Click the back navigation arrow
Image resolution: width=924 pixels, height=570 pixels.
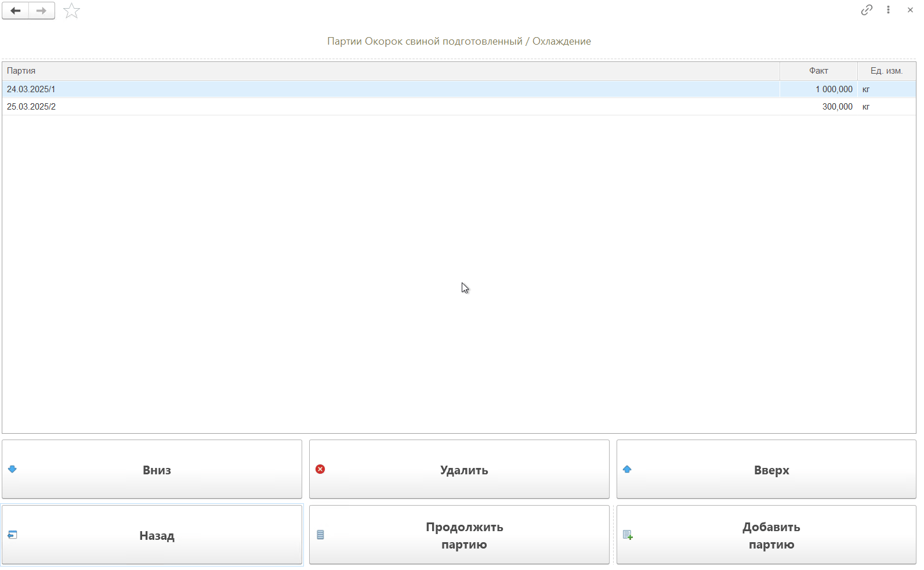pyautogui.click(x=16, y=11)
